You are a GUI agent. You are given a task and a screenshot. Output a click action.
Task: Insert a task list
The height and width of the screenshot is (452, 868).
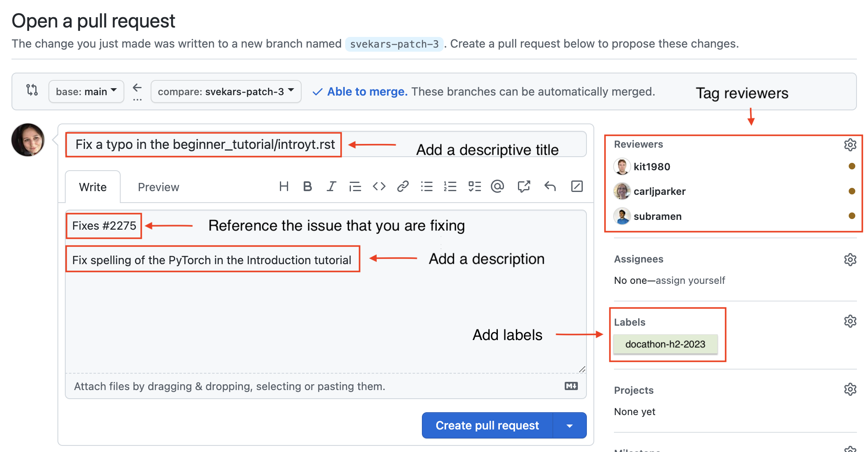(474, 187)
